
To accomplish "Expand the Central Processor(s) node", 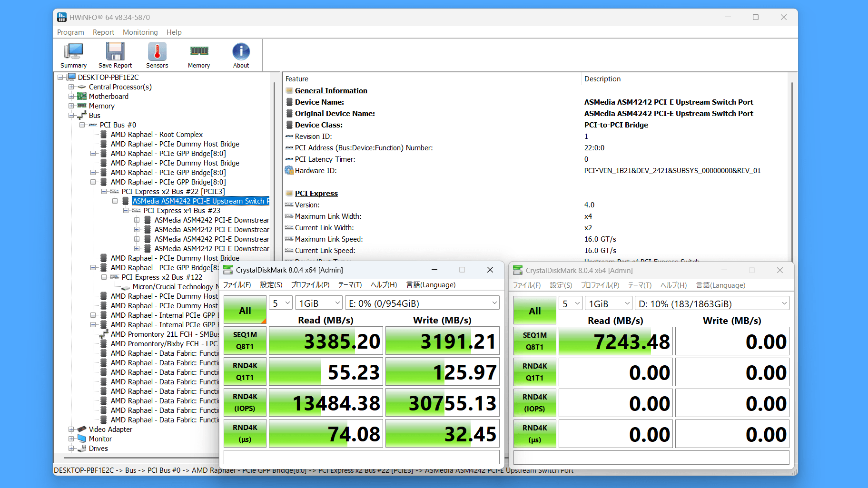I will coord(71,87).
